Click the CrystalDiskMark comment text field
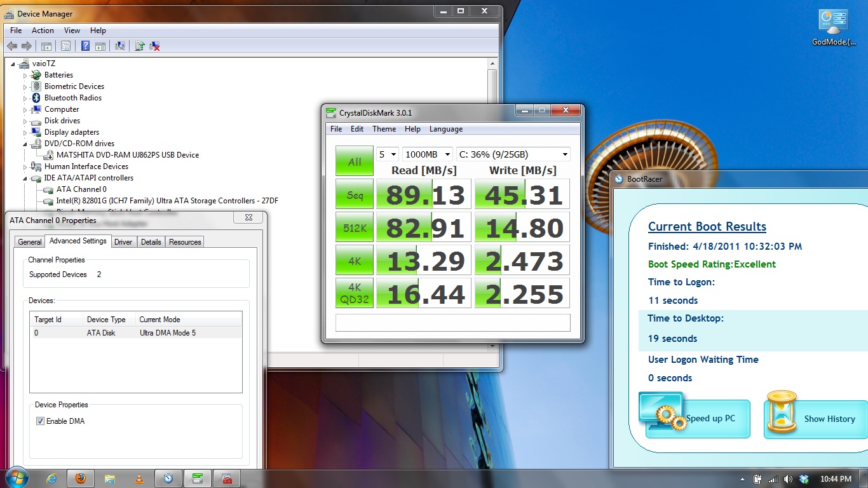Image resolution: width=868 pixels, height=488 pixels. pyautogui.click(x=453, y=322)
